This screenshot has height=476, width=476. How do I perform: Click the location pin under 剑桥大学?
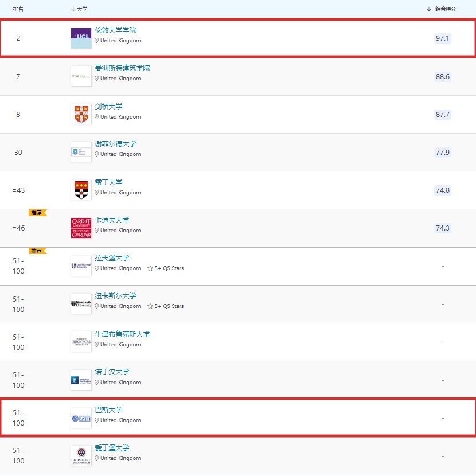tap(97, 117)
